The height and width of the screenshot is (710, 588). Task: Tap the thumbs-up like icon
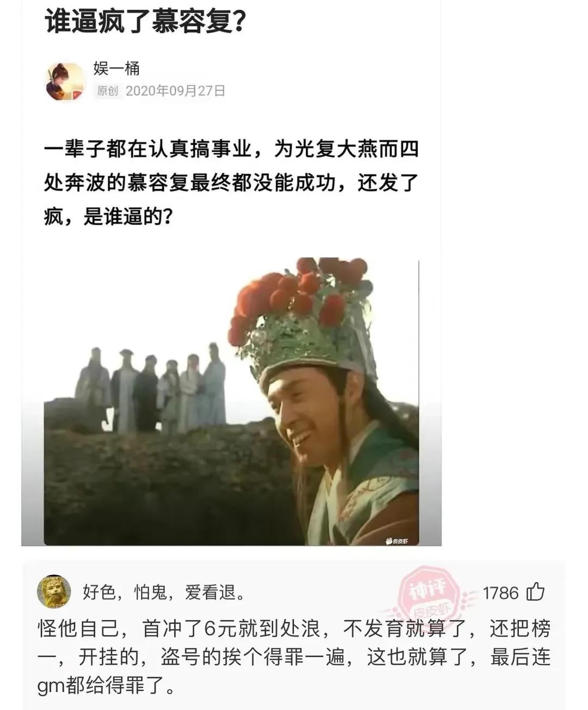[535, 591]
